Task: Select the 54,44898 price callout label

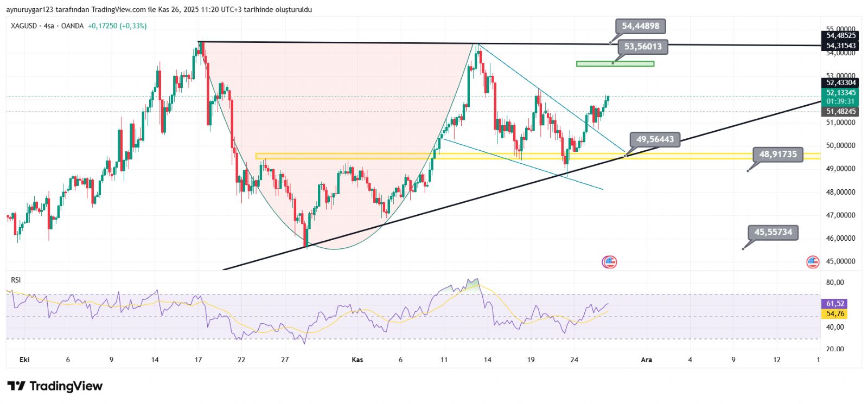Action: pyautogui.click(x=640, y=26)
